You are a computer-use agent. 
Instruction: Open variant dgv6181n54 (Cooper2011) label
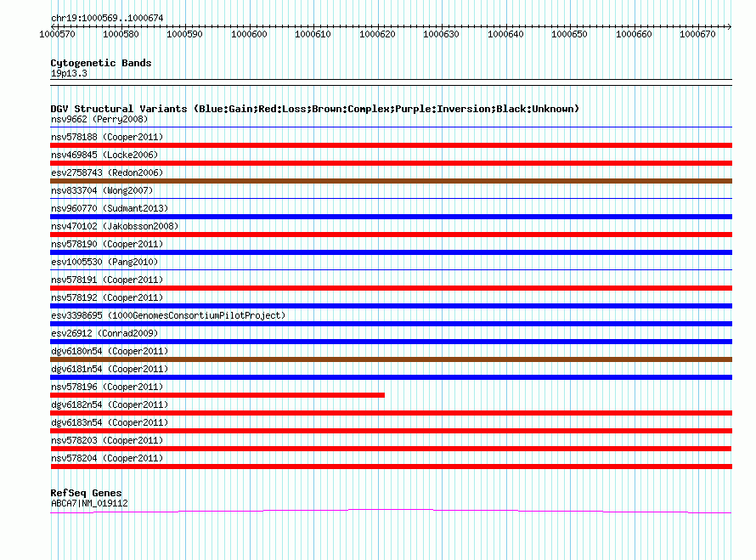pos(110,369)
